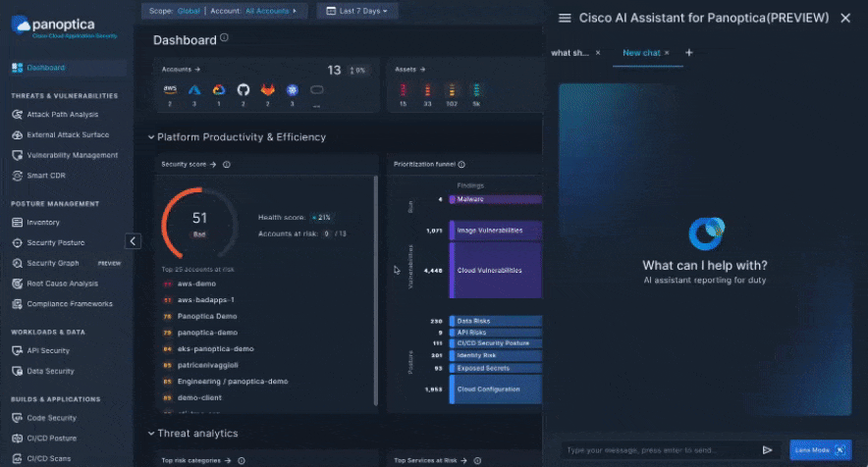Close the New chat tab
This screenshot has height=467, width=868.
click(x=667, y=53)
